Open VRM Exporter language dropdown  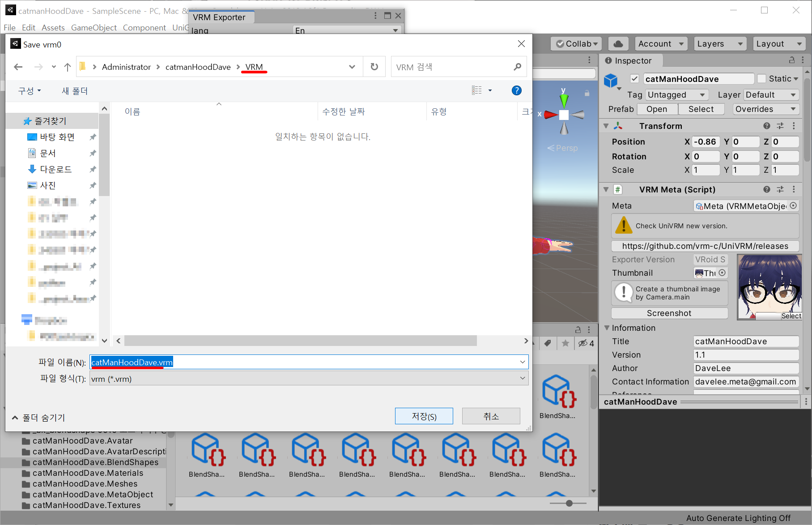point(347,30)
